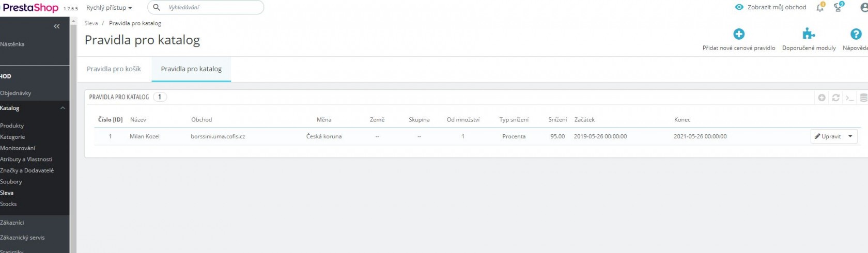Collapse the Katalog menu chevron
The height and width of the screenshot is (253, 868).
pyautogui.click(x=63, y=108)
